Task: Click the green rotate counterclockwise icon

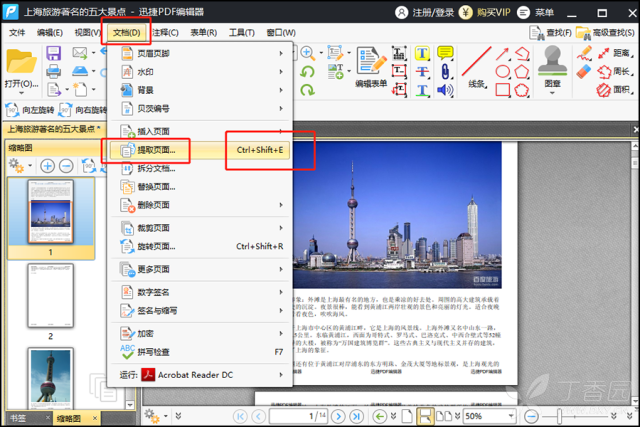Action: point(307,72)
